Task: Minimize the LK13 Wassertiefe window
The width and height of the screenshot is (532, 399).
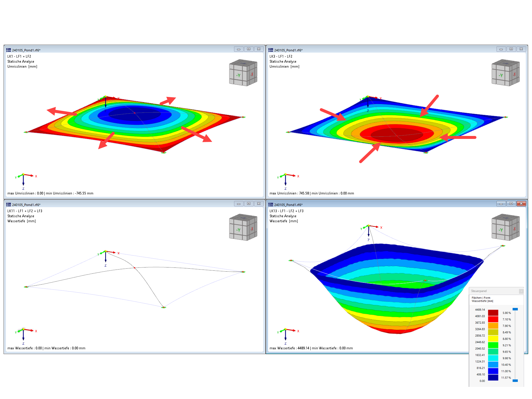Action: tap(501, 204)
